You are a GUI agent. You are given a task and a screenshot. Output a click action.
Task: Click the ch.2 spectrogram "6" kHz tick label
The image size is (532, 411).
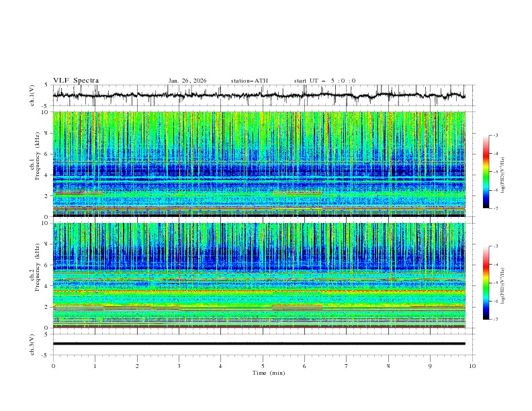48,265
